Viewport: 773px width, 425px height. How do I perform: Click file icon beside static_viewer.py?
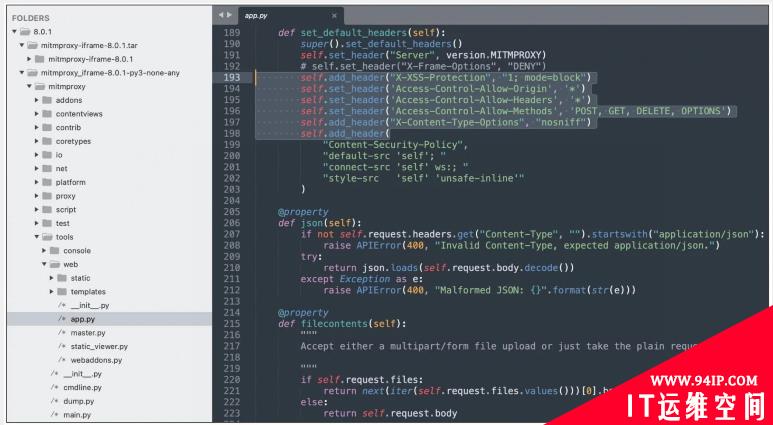pyautogui.click(x=62, y=346)
